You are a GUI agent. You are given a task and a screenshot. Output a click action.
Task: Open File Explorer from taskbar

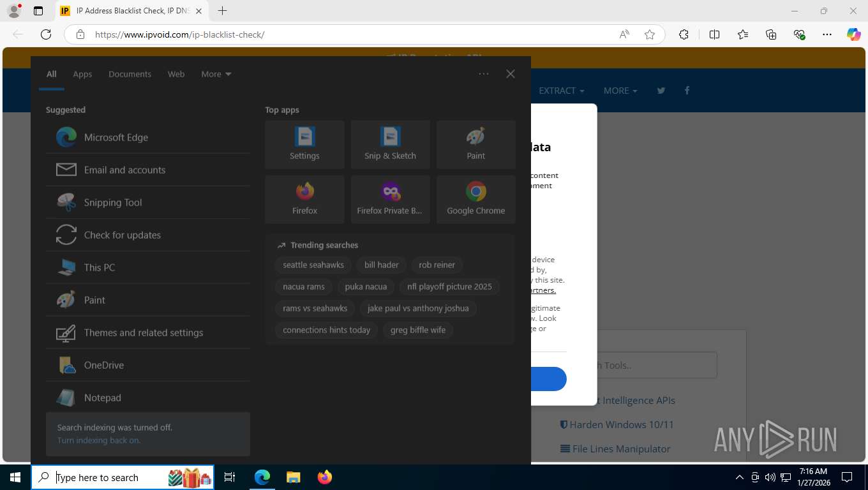tap(293, 477)
